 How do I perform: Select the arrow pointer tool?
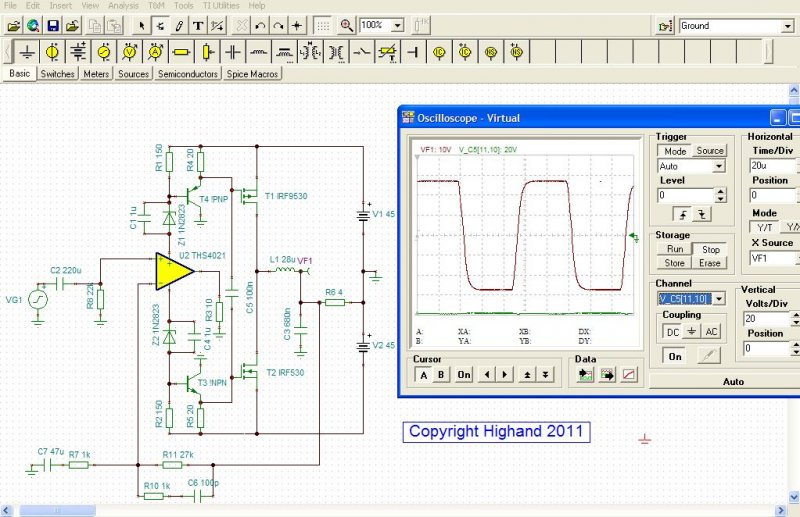141,26
